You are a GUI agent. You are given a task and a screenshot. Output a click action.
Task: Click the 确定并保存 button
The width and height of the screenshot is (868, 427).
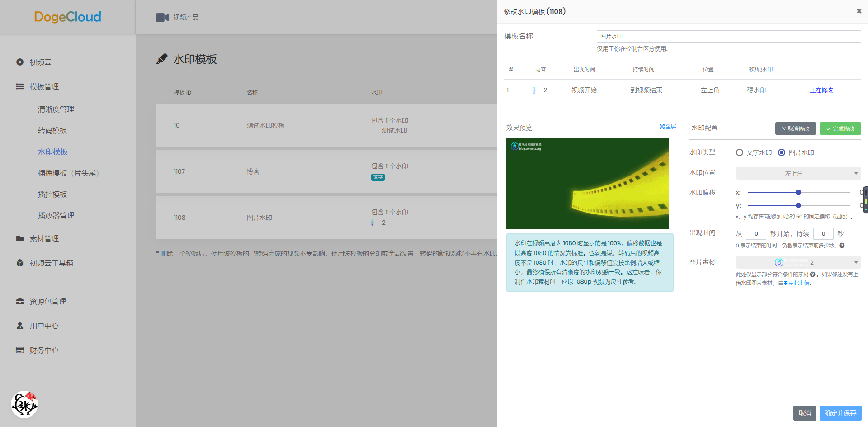[840, 413]
